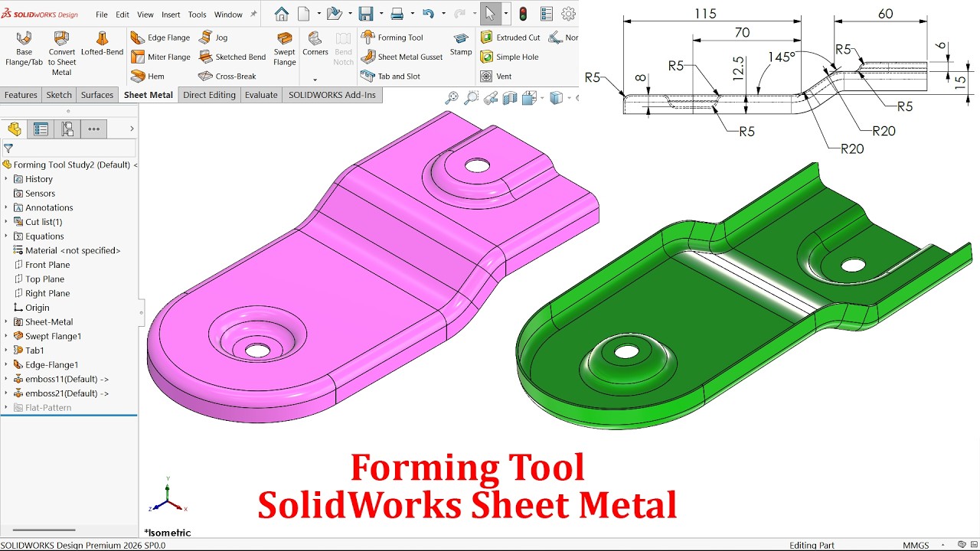Click the MMGS unit system status

click(916, 545)
